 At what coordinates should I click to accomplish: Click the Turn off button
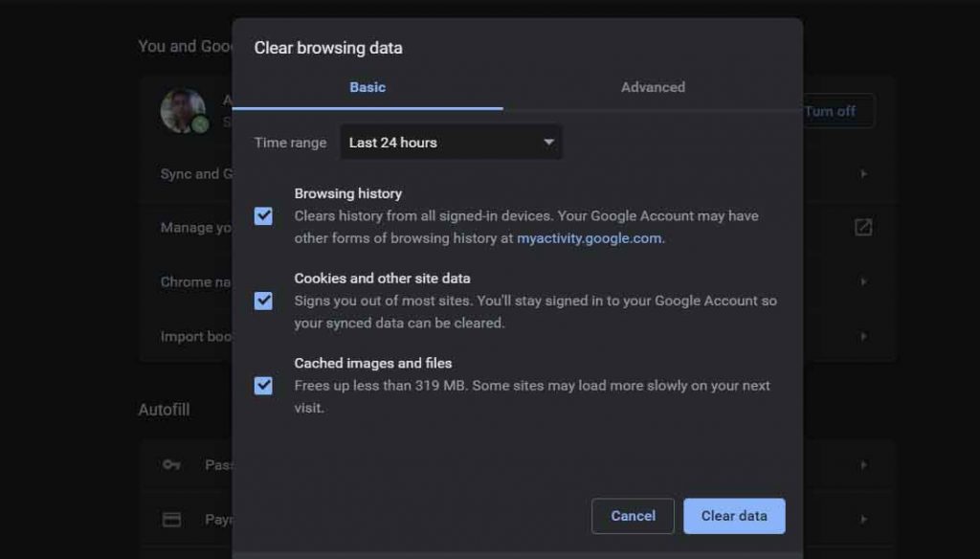point(829,111)
